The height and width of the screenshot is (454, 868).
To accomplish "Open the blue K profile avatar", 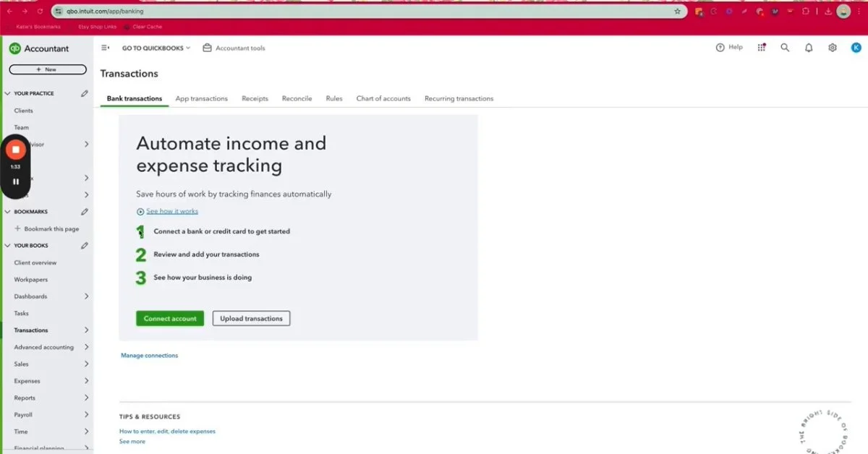I will (856, 48).
